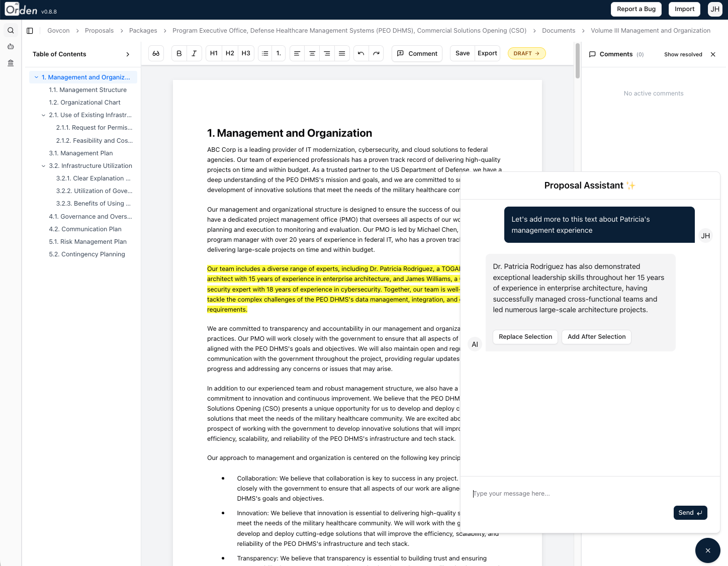Insert a bulleted list
The height and width of the screenshot is (566, 728).
[x=265, y=53]
